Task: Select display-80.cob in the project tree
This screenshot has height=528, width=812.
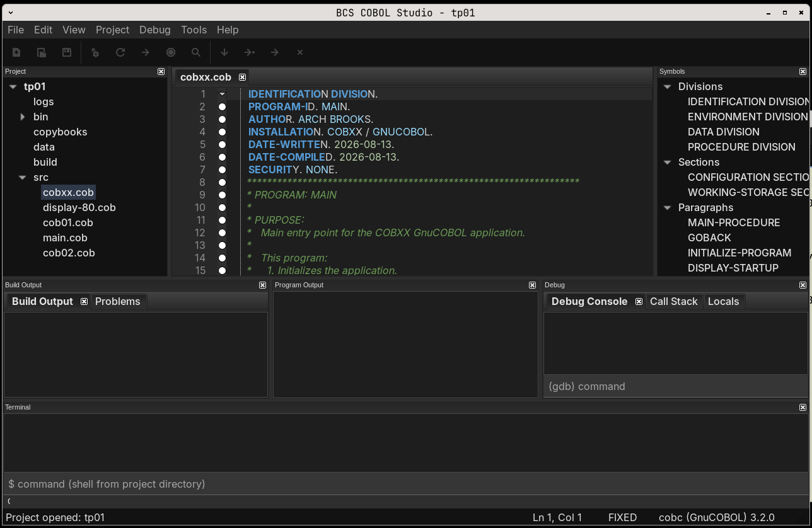Action: [x=79, y=208]
